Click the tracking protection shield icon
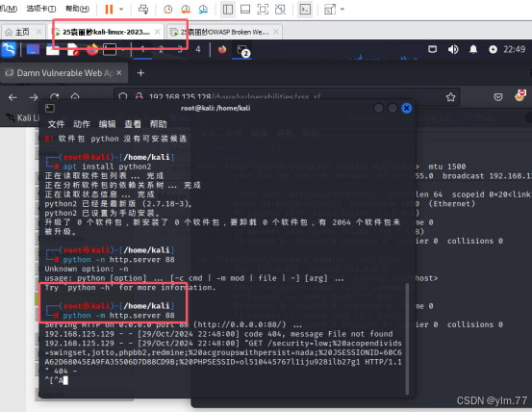The image size is (532, 412). (x=123, y=96)
